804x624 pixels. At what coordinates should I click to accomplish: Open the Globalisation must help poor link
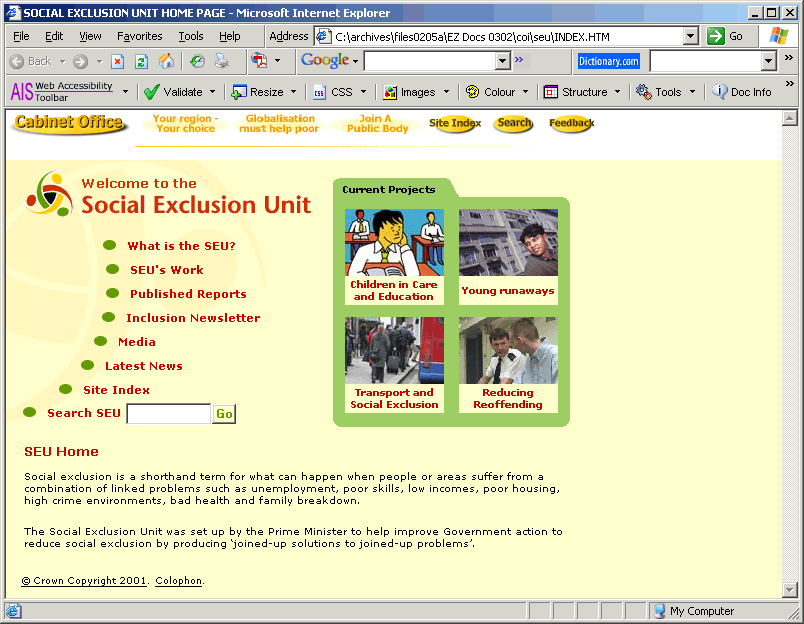tap(279, 124)
